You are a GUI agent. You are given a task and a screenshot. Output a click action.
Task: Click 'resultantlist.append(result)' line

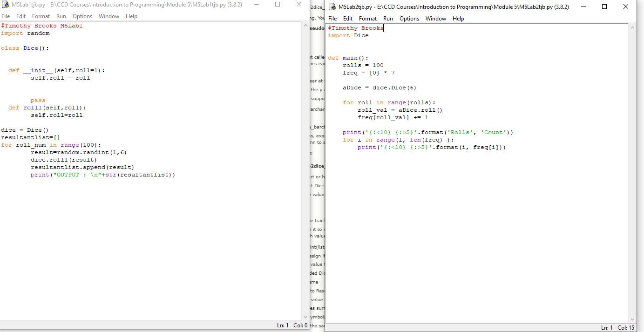[x=83, y=168]
